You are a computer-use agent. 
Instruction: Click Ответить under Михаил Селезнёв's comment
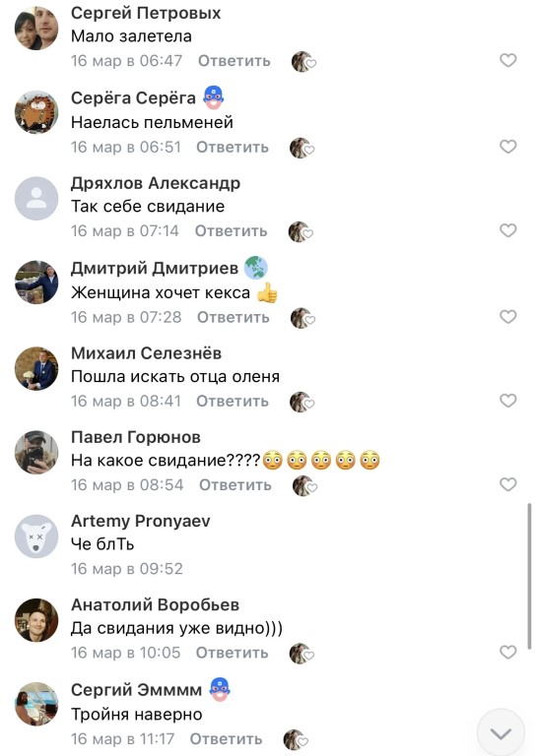(233, 402)
